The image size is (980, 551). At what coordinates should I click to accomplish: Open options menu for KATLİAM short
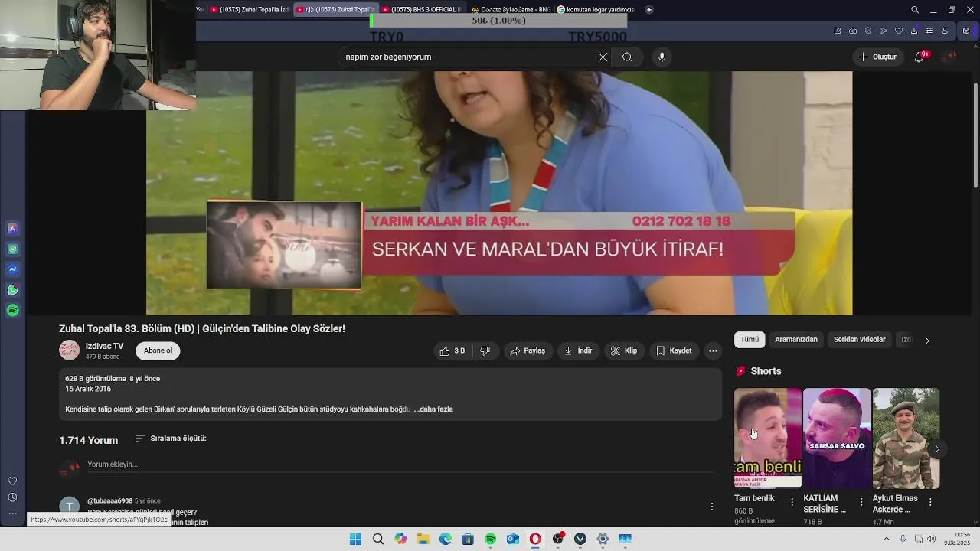tap(861, 502)
